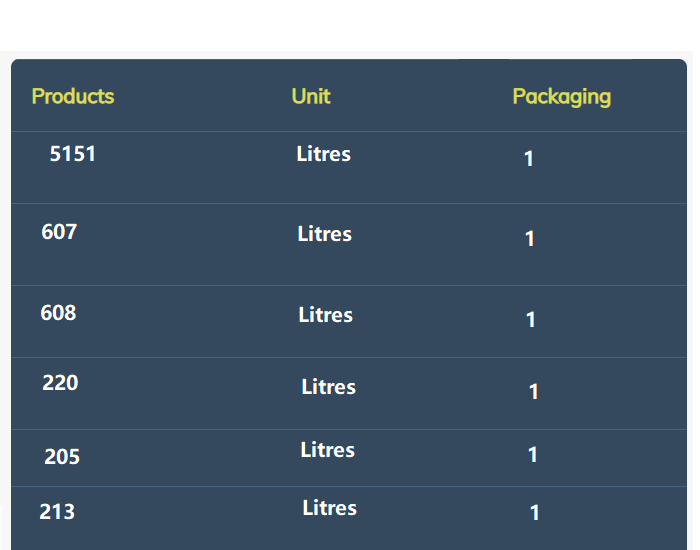Click Litres unit in the 607 row
Image resolution: width=700 pixels, height=550 pixels.
tap(325, 234)
